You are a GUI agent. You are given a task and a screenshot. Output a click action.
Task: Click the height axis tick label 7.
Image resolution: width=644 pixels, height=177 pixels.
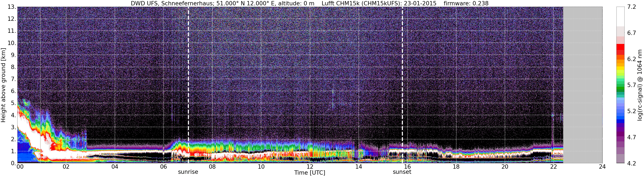[13, 79]
